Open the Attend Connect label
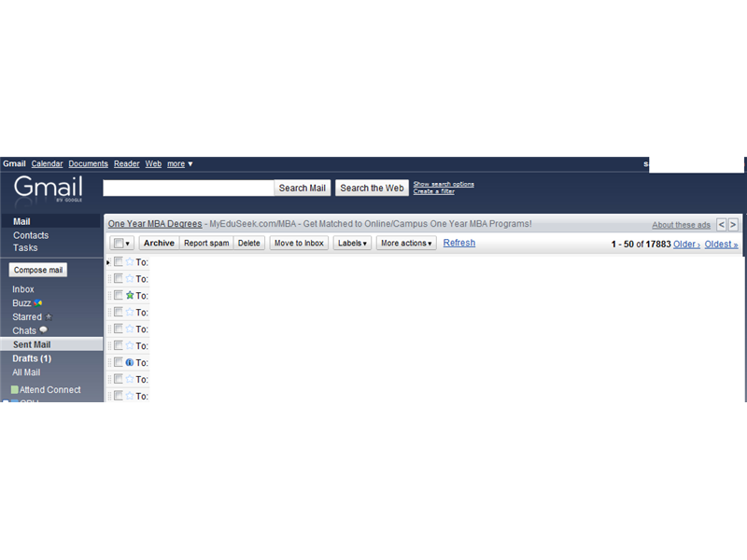This screenshot has width=747, height=560. click(x=50, y=389)
